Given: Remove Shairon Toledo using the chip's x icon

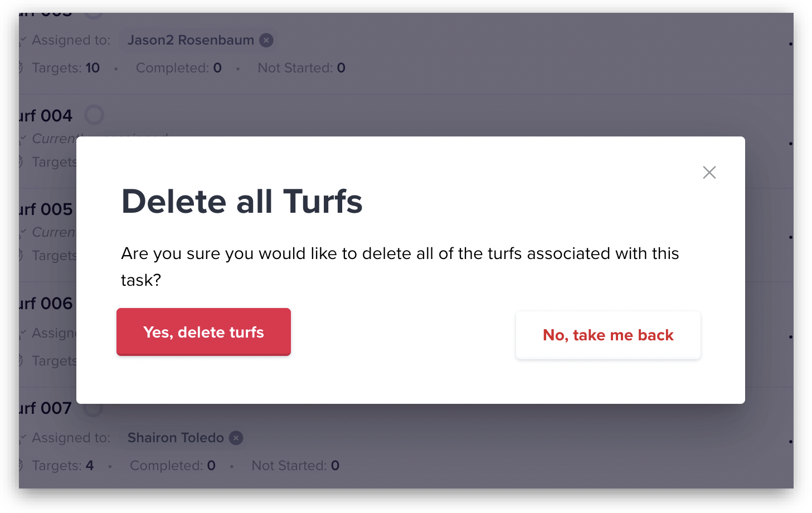Looking at the screenshot, I should [236, 438].
